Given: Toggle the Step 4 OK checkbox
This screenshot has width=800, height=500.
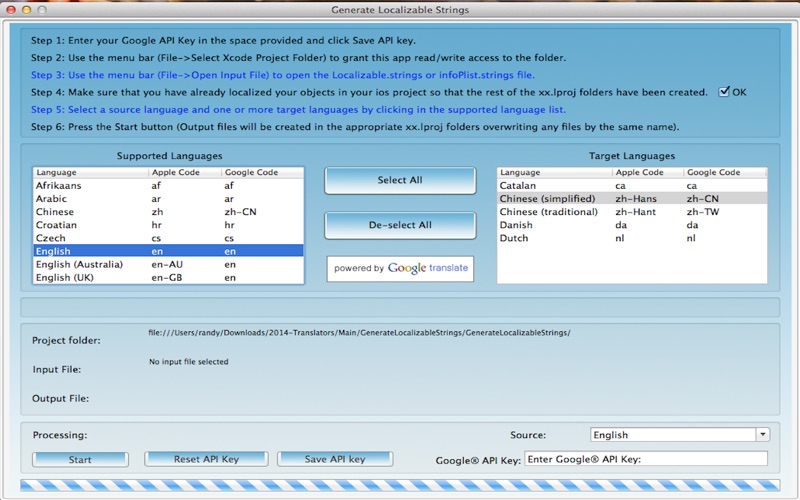Looking at the screenshot, I should [x=724, y=92].
